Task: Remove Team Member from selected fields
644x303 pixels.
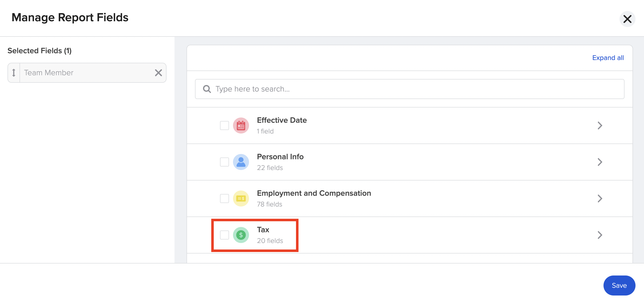Action: pos(158,73)
